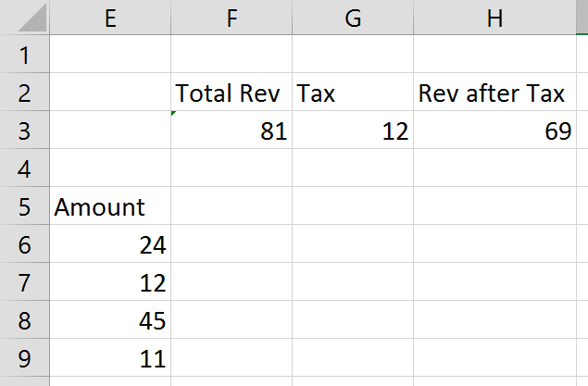Select the Tax value 12 cell
The width and height of the screenshot is (588, 386).
(352, 131)
